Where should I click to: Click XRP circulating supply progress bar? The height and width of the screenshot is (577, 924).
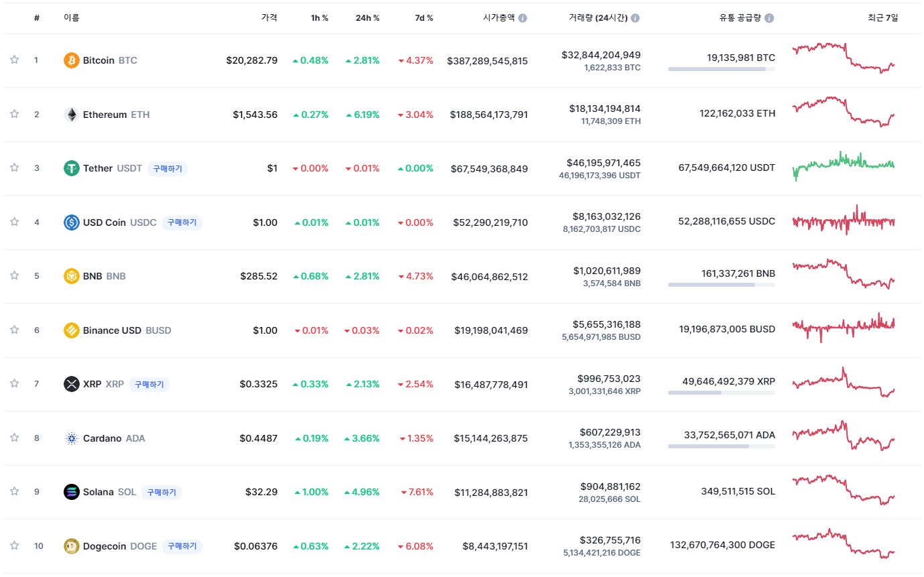click(x=722, y=393)
